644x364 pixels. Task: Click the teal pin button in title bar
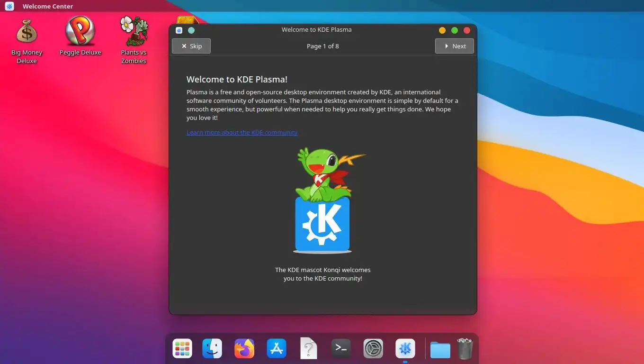191,30
